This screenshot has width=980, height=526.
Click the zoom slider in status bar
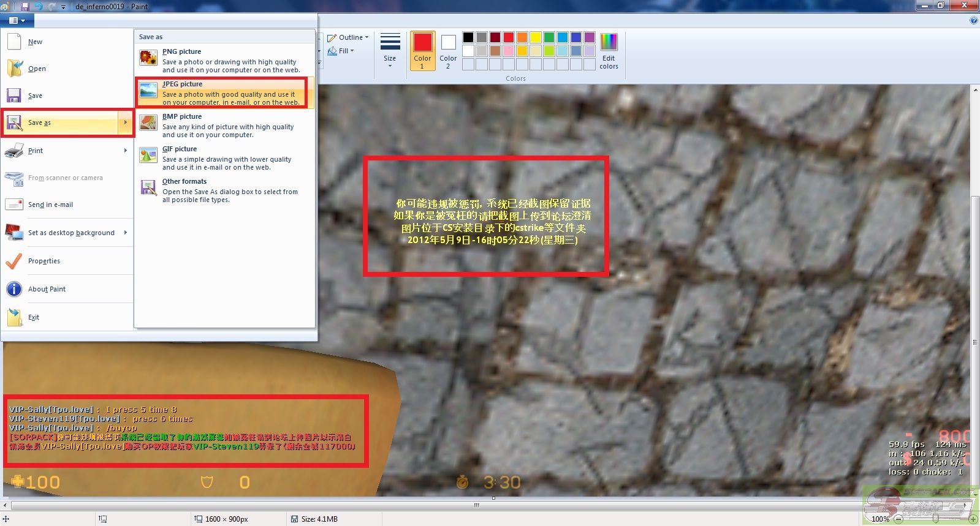(x=935, y=519)
